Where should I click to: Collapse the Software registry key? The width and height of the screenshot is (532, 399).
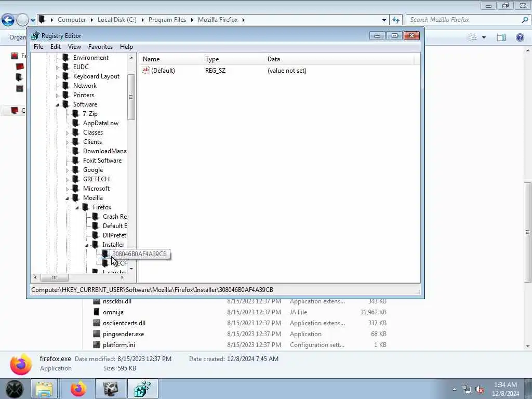[x=57, y=105]
